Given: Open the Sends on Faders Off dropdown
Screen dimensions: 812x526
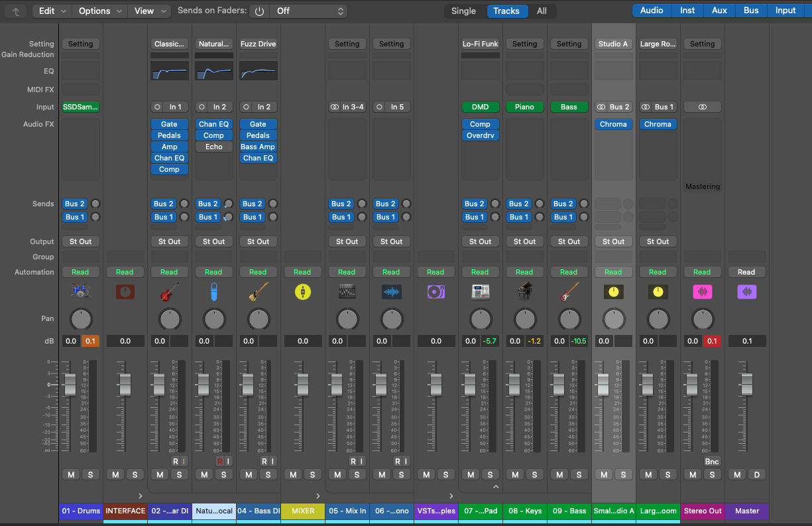Looking at the screenshot, I should coord(310,11).
